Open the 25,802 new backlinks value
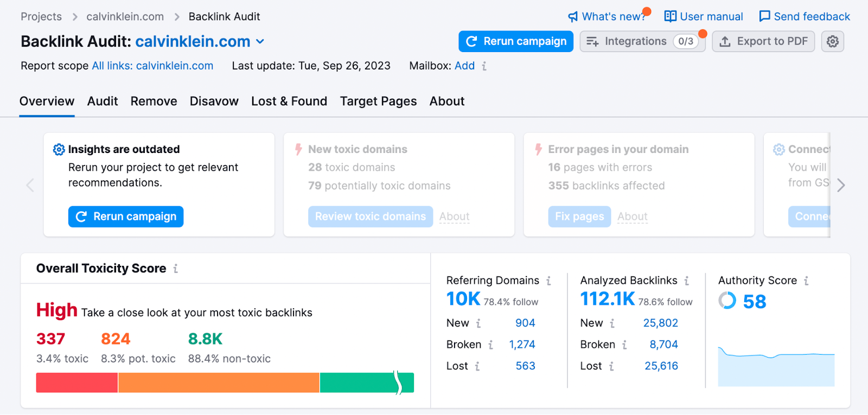The height and width of the screenshot is (415, 868). point(661,323)
